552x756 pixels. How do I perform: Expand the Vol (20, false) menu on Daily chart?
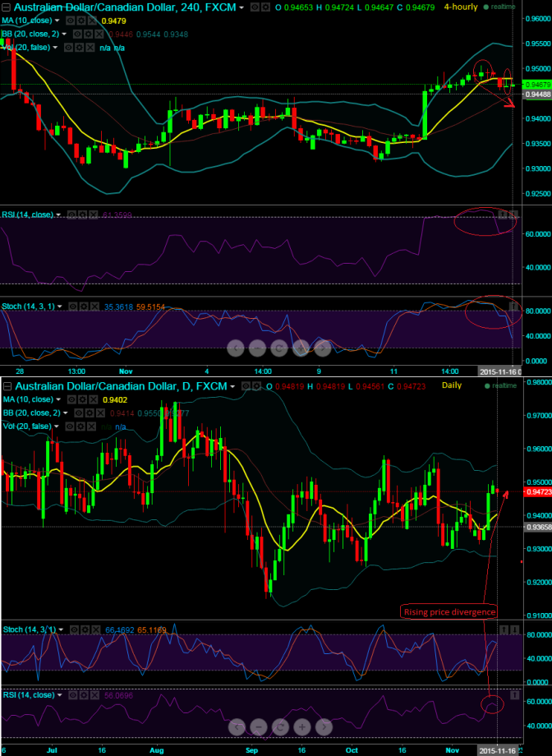click(55, 426)
